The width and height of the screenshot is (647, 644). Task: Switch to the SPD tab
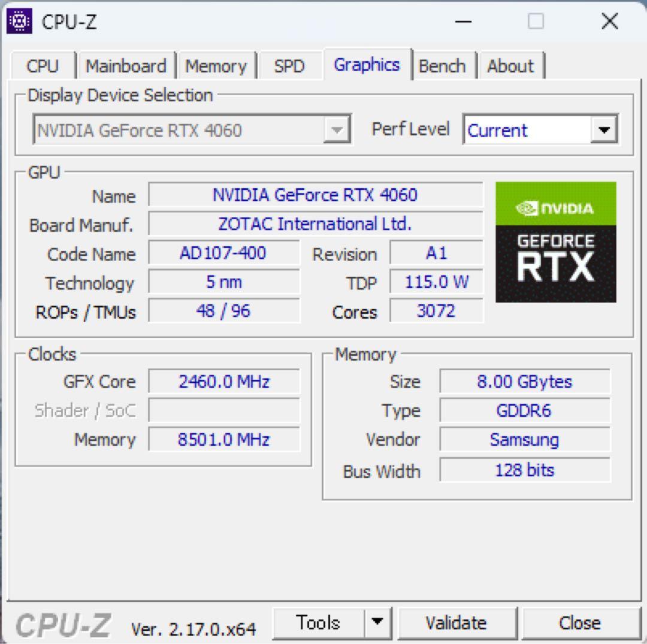(290, 66)
